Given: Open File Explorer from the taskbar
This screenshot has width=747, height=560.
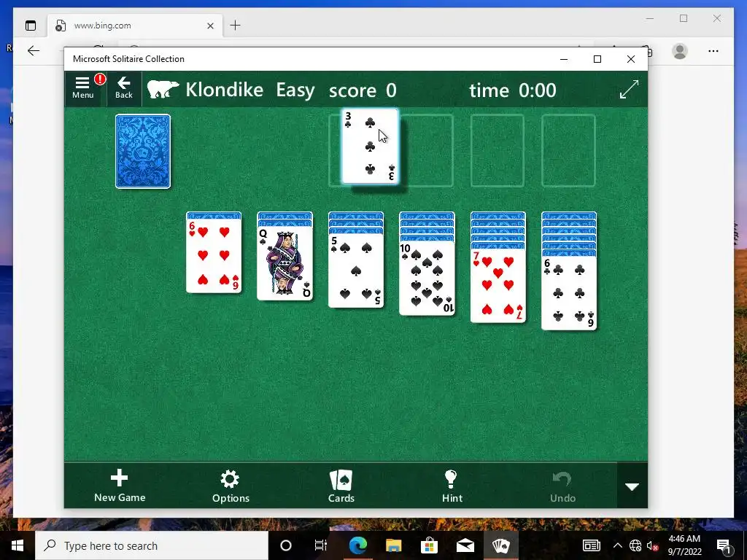Looking at the screenshot, I should pyautogui.click(x=393, y=545).
